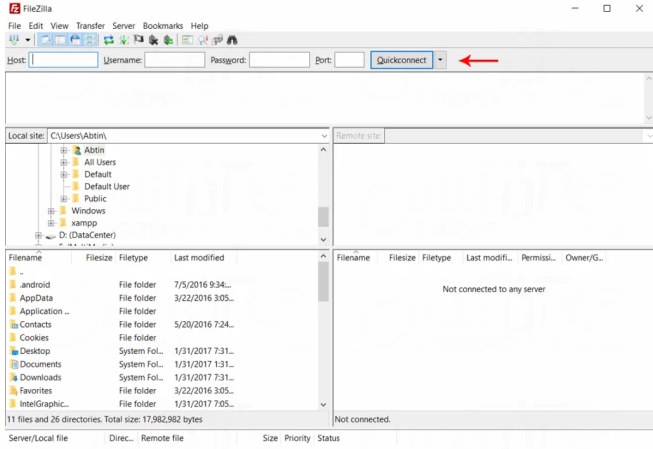653x449 pixels.
Task: Open the directory listing filters dialog
Action: pyautogui.click(x=187, y=40)
